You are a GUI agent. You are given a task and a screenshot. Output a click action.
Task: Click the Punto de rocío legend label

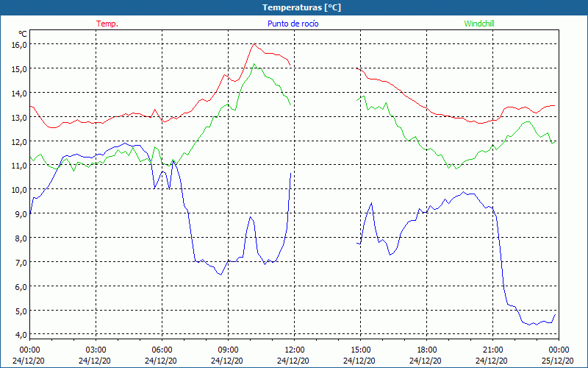click(x=293, y=24)
